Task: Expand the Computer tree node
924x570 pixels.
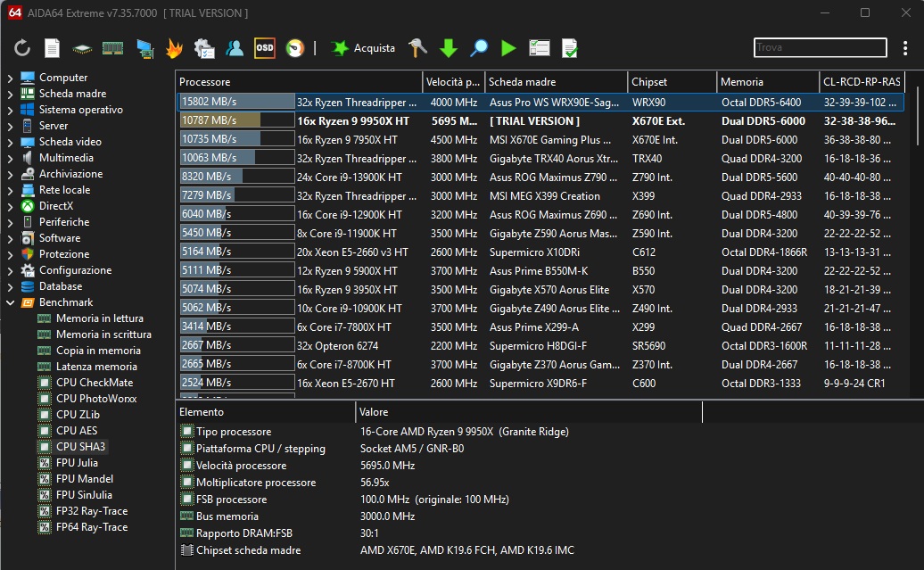Action: click(10, 78)
